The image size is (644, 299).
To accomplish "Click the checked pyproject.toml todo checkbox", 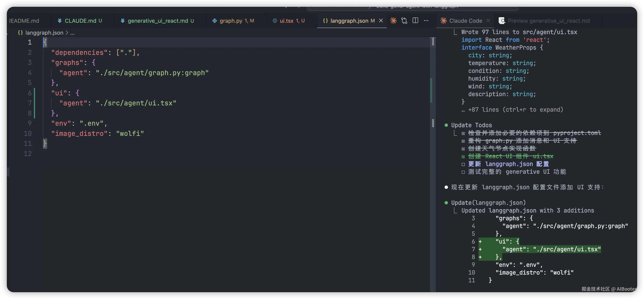I will pyautogui.click(x=463, y=133).
